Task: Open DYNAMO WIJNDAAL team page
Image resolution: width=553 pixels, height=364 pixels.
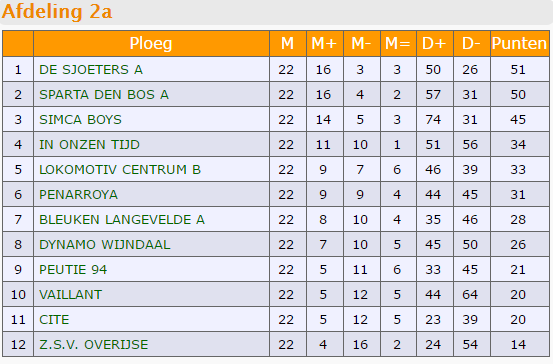Action: [105, 245]
